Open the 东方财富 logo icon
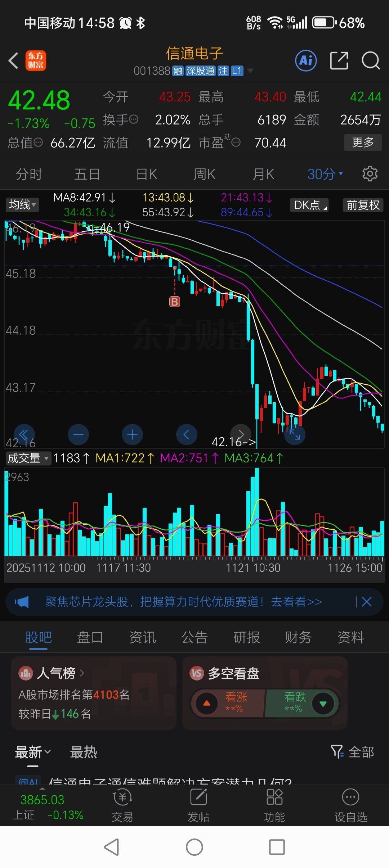The image size is (389, 868). (36, 60)
